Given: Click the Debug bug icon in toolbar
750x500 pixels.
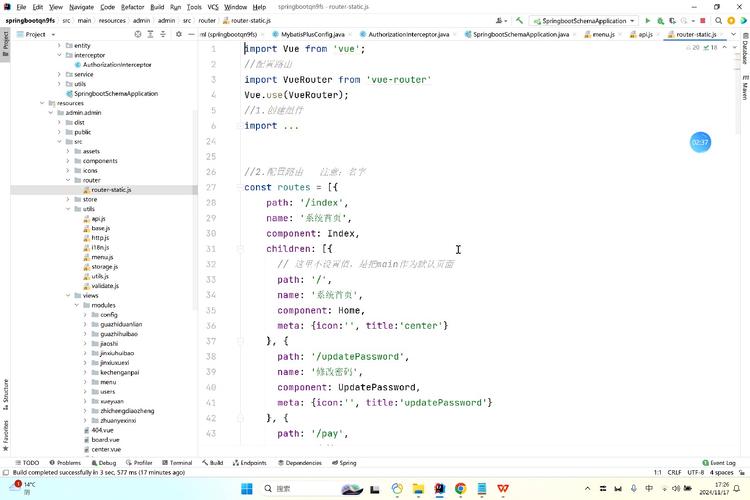Looking at the screenshot, I should (659, 20).
